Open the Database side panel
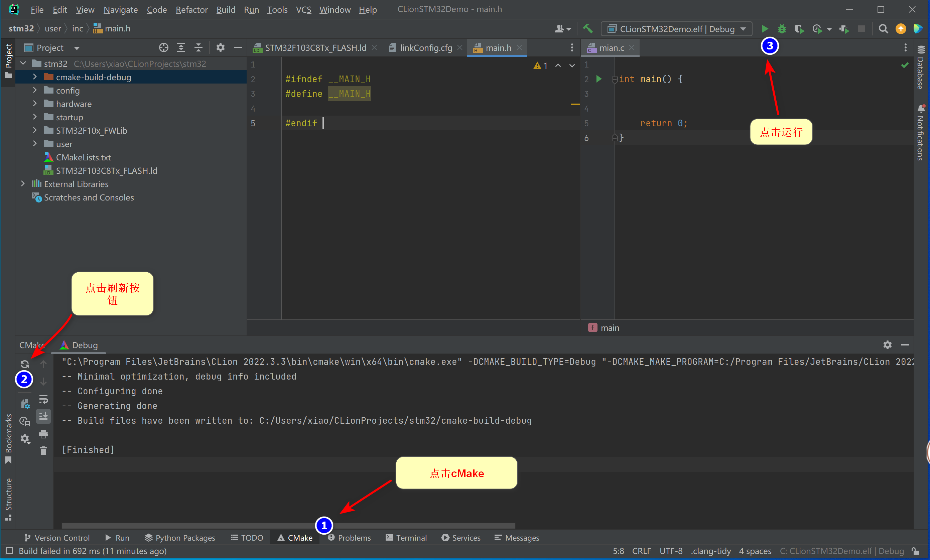The height and width of the screenshot is (560, 930). pyautogui.click(x=921, y=67)
